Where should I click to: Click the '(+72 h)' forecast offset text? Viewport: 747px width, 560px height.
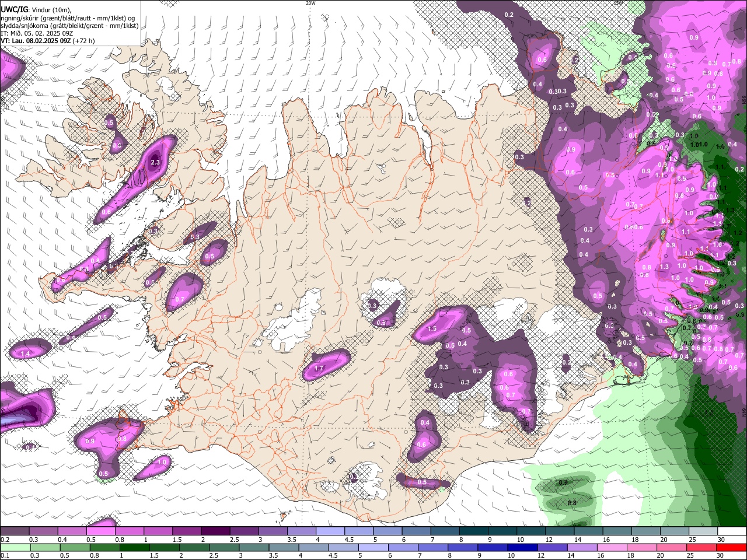tap(84, 41)
